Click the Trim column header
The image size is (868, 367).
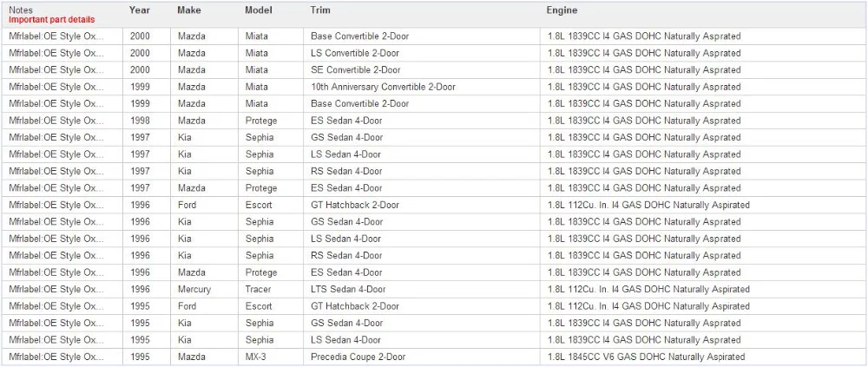click(319, 10)
